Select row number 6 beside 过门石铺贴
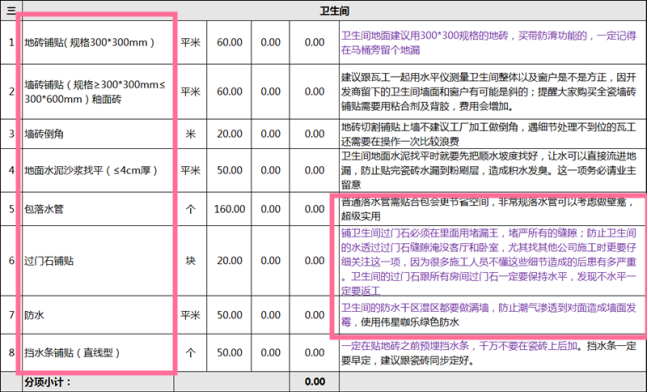This screenshot has width=648, height=392. coord(11,261)
